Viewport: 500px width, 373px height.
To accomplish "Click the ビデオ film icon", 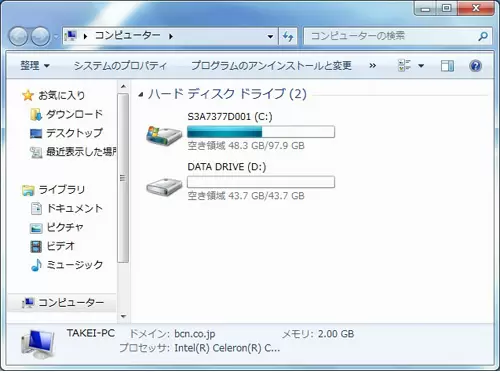I will click(36, 247).
